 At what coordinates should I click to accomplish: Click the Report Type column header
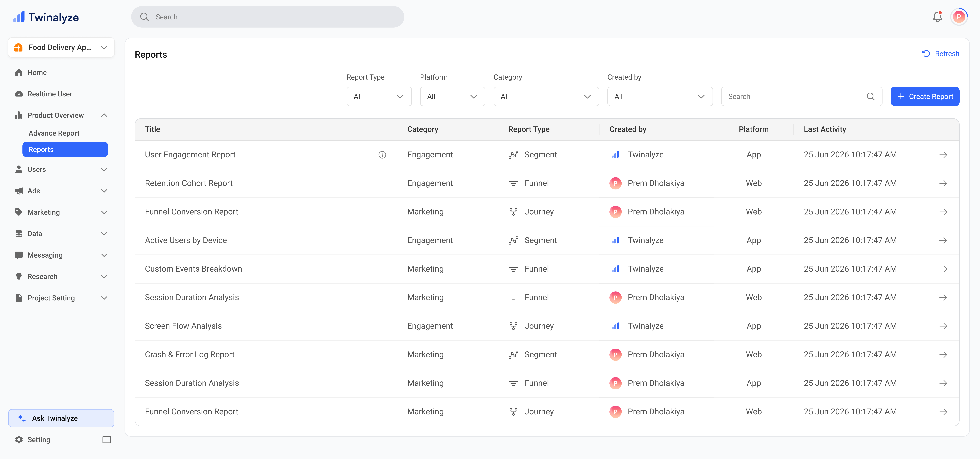coord(529,129)
